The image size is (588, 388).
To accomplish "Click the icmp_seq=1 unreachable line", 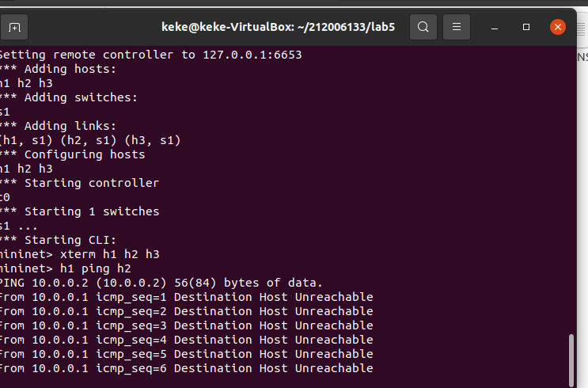I will [186, 297].
